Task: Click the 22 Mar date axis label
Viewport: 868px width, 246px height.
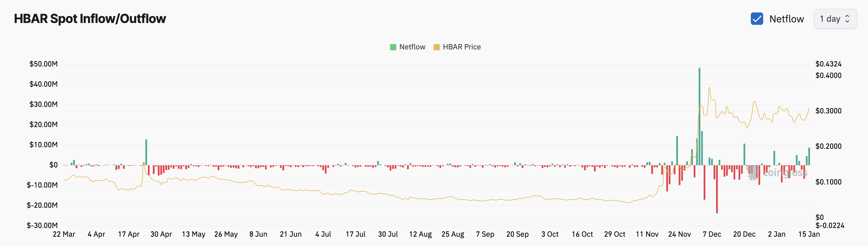Action: pos(64,234)
